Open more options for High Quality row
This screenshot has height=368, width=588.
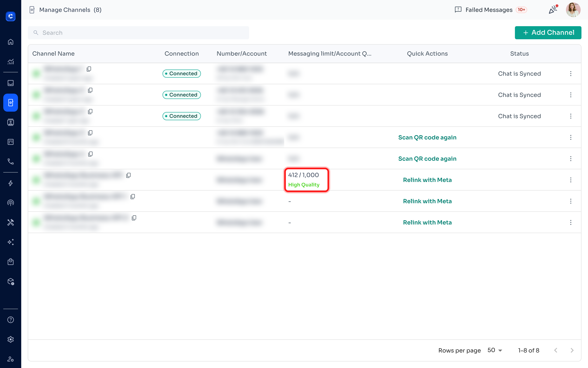(x=571, y=180)
